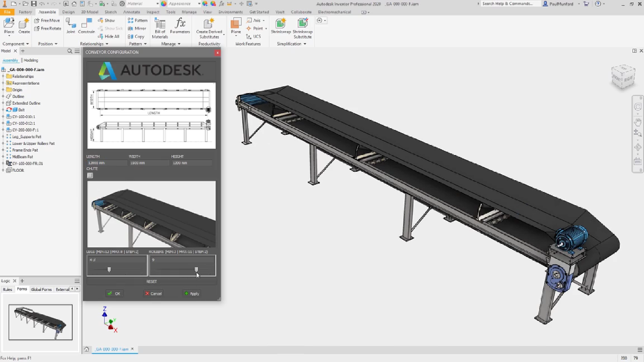Open the fx Parameters dialog
Image resolution: width=644 pixels, height=362 pixels.
[179, 26]
